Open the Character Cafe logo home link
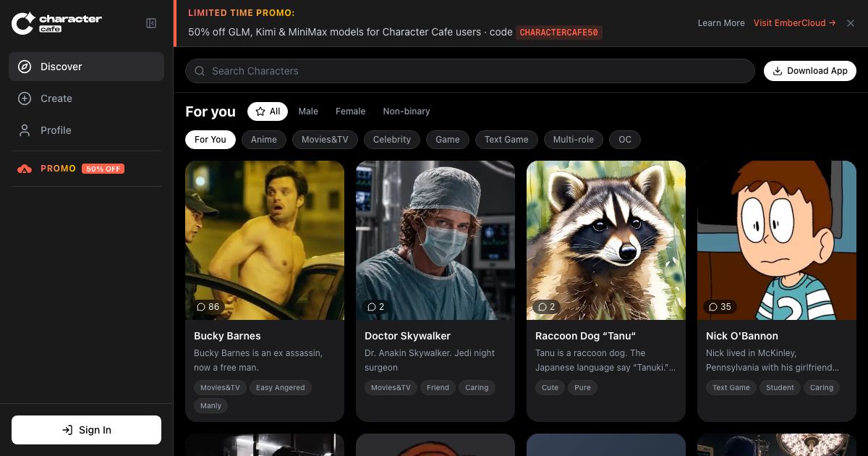This screenshot has height=456, width=868. tap(56, 23)
